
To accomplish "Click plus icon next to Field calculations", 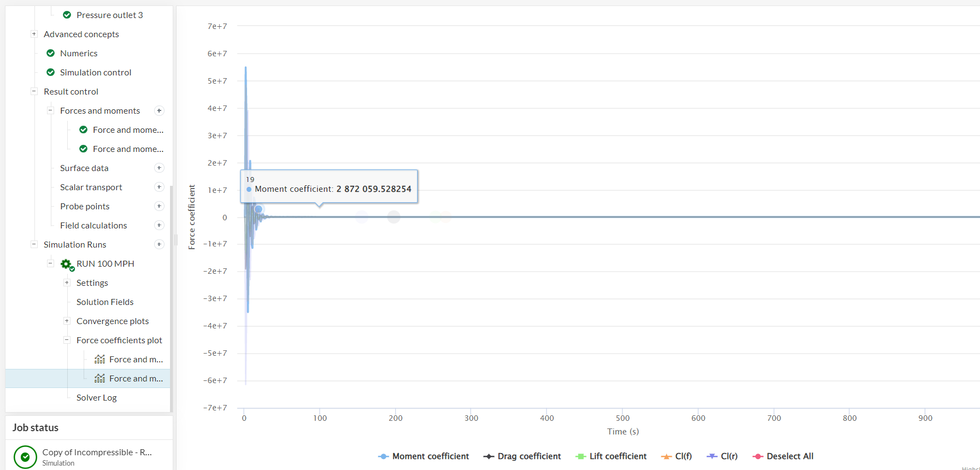I will (159, 226).
